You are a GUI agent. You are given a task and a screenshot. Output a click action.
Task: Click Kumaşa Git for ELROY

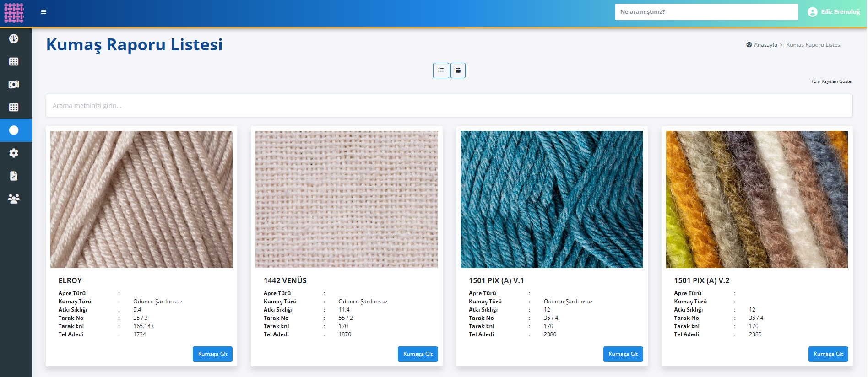pos(212,354)
